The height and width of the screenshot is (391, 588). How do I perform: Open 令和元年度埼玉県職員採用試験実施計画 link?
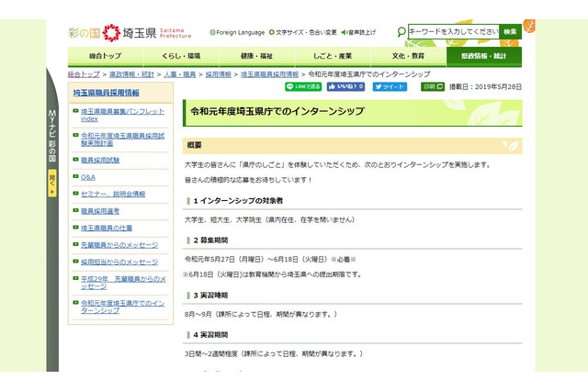click(122, 140)
